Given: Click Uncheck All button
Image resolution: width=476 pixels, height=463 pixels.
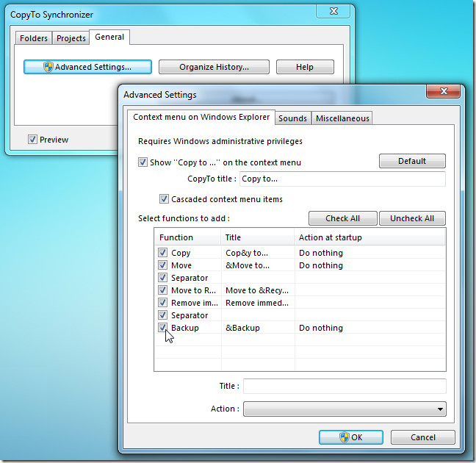Looking at the screenshot, I should point(412,218).
